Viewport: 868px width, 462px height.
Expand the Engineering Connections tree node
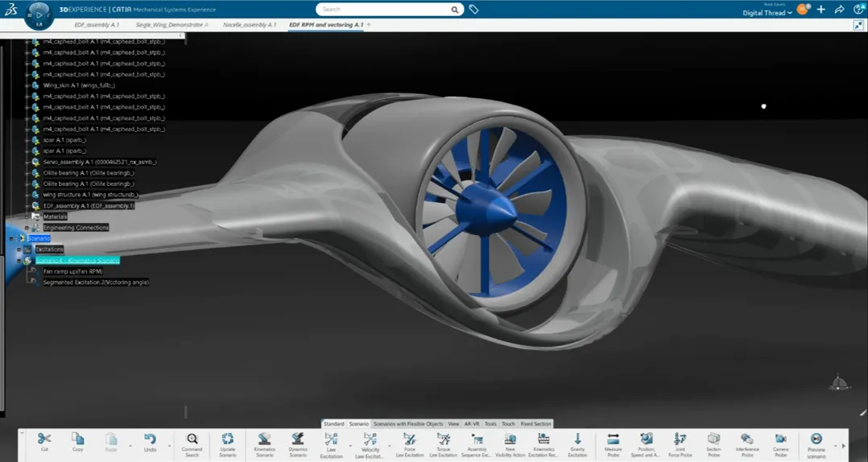click(x=27, y=228)
